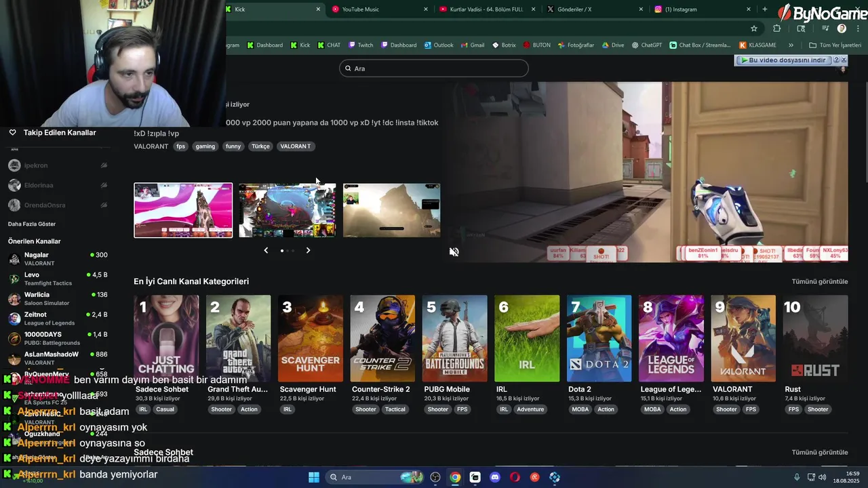Open the Gmail bookmark
This screenshot has width=868, height=488.
(x=473, y=45)
